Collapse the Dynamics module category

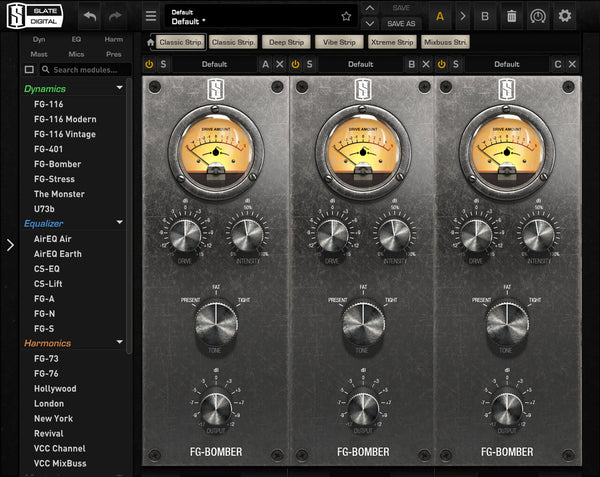(120, 88)
